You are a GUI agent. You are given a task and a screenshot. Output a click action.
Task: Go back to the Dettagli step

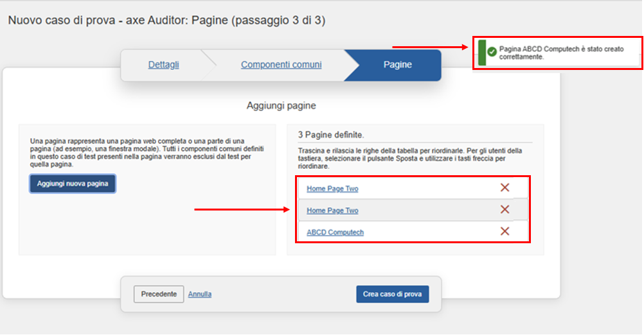164,65
